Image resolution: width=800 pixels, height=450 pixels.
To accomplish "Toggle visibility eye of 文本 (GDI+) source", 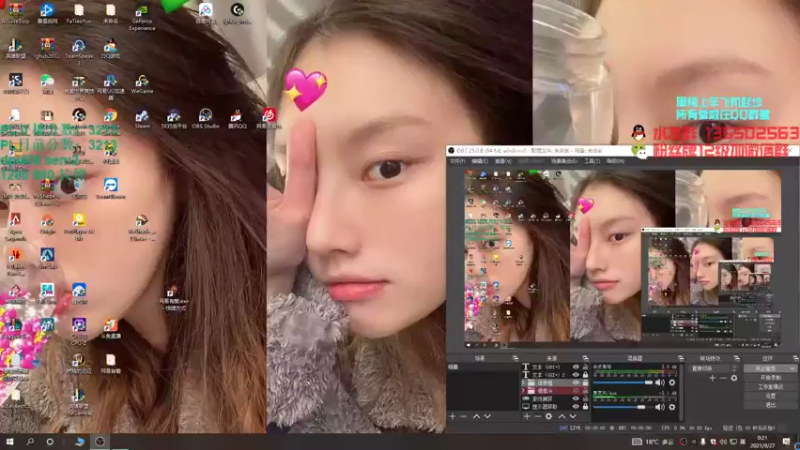I will tap(576, 367).
